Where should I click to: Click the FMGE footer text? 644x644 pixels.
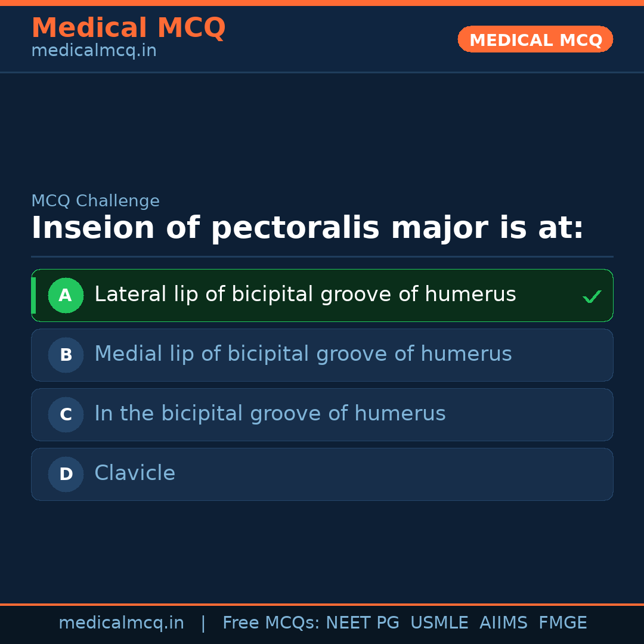pyautogui.click(x=562, y=623)
